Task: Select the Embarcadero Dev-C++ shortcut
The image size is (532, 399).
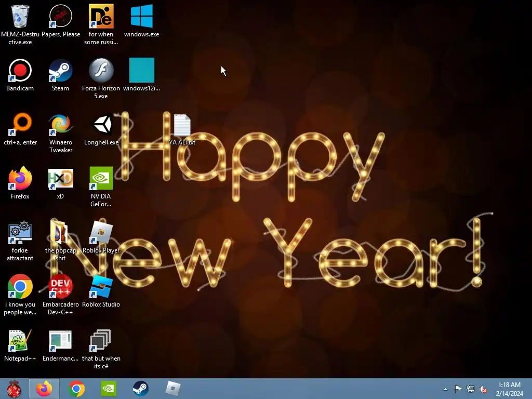Action: tap(60, 286)
